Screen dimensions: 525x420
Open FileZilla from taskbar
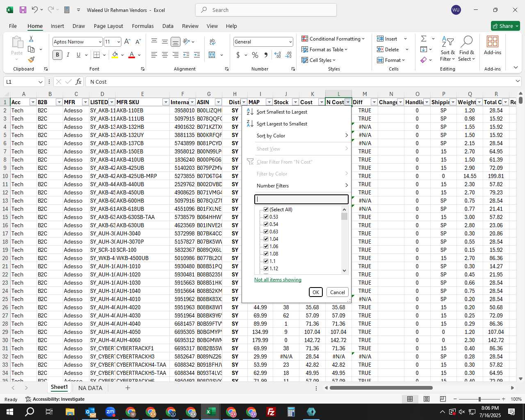(x=271, y=412)
